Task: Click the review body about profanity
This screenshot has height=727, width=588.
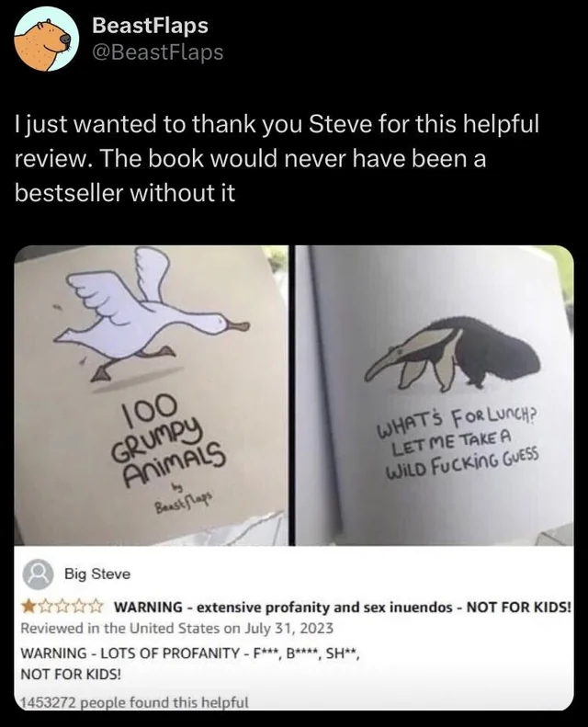Action: 190,663
